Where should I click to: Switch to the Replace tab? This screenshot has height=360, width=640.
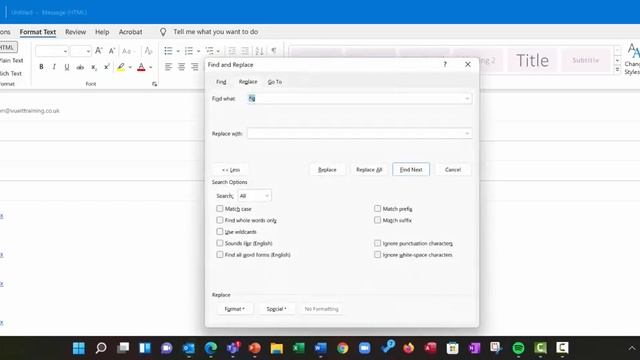click(248, 82)
